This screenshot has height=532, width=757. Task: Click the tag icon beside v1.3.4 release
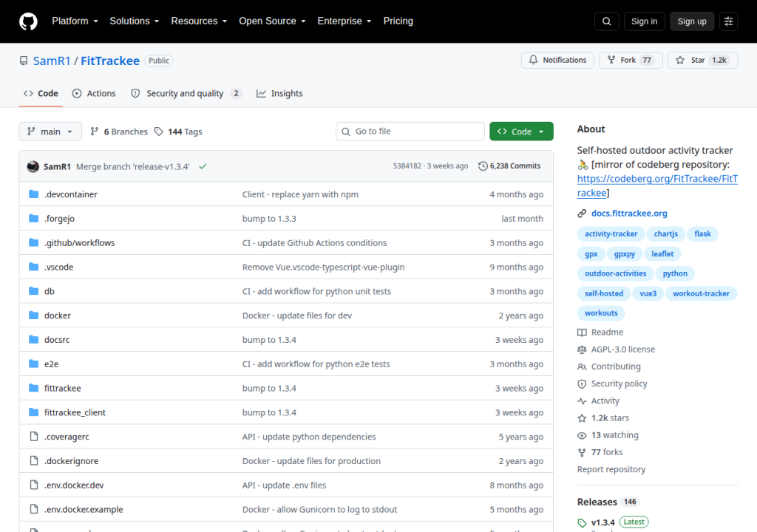click(582, 523)
